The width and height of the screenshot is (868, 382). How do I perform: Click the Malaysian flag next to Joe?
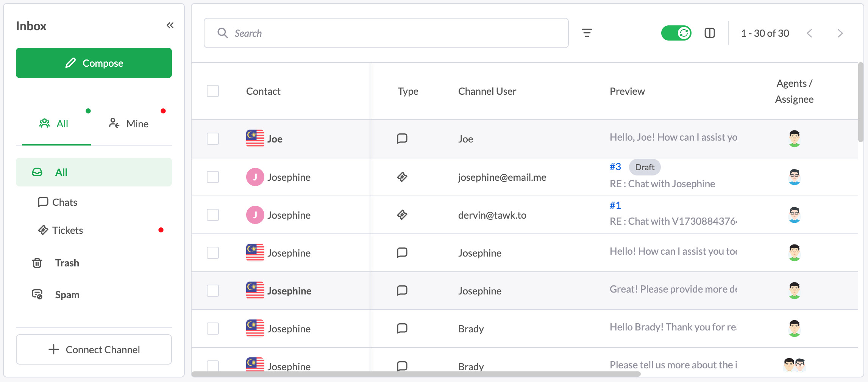[255, 139]
